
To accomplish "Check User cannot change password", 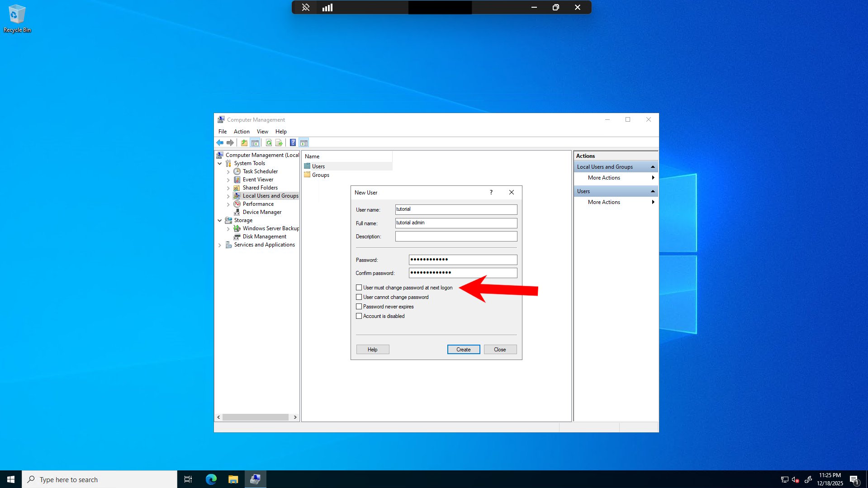I will (359, 297).
